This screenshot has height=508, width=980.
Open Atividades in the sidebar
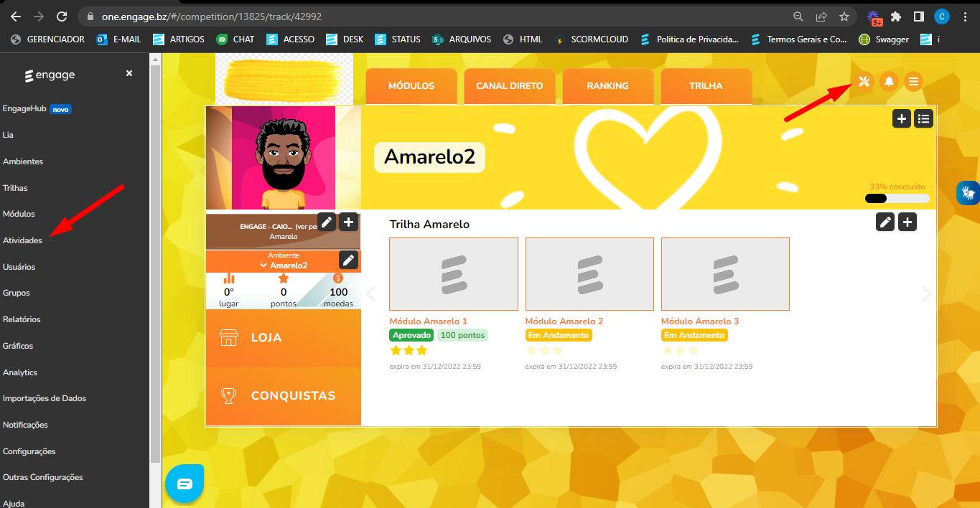22,240
